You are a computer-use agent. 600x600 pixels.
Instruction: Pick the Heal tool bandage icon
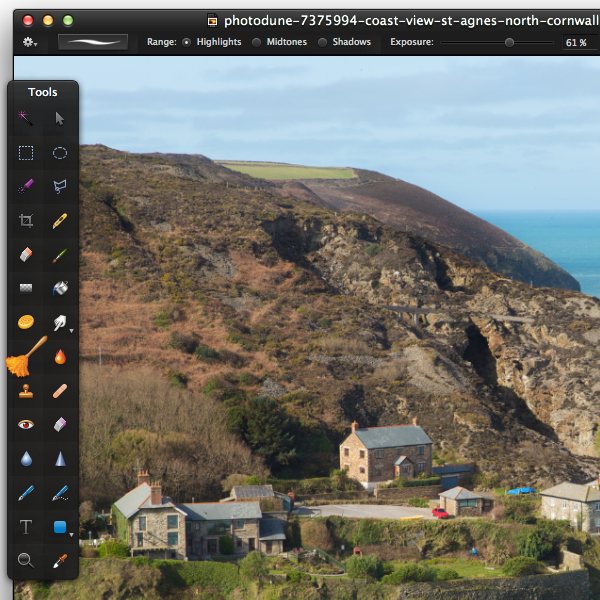tap(60, 391)
